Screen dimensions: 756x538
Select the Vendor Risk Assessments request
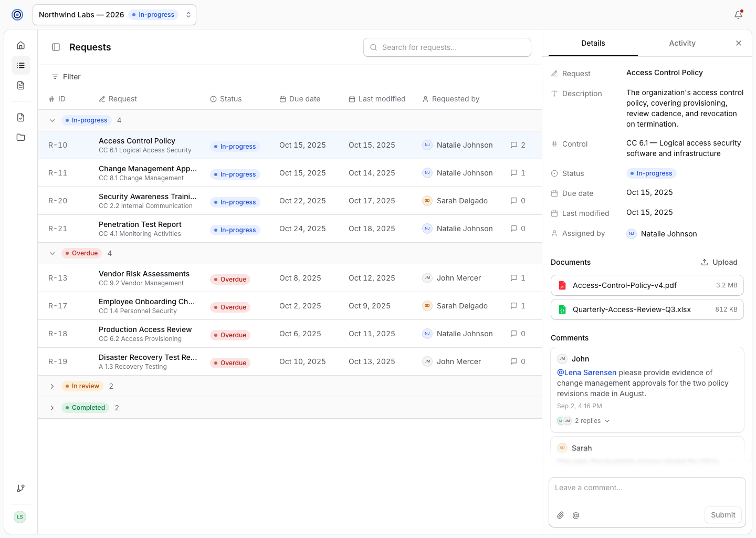pyautogui.click(x=290, y=278)
